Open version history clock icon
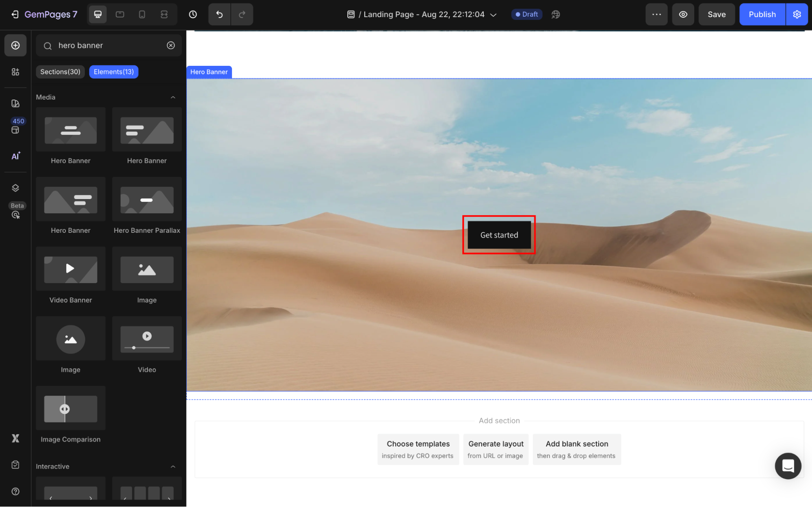Screen dimensions: 812x507 point(193,15)
